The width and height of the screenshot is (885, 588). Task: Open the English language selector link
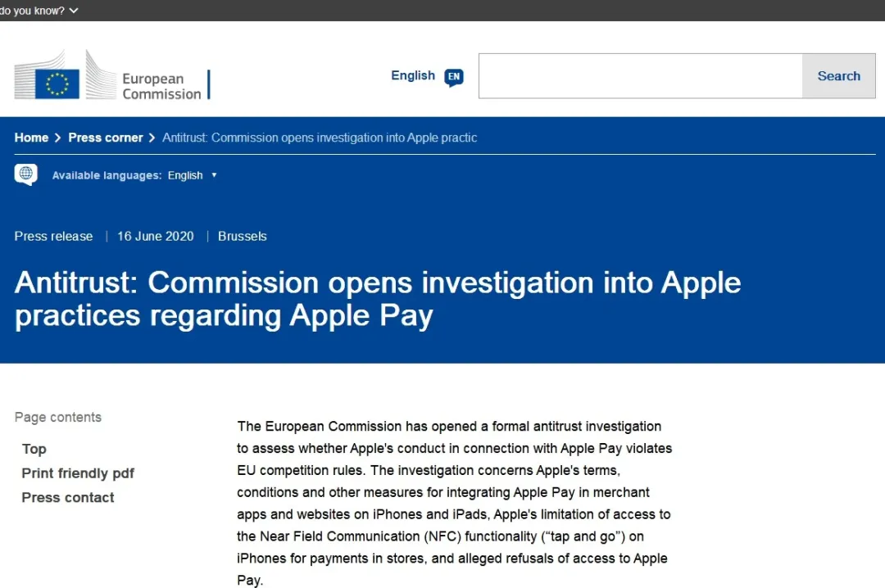coord(413,75)
